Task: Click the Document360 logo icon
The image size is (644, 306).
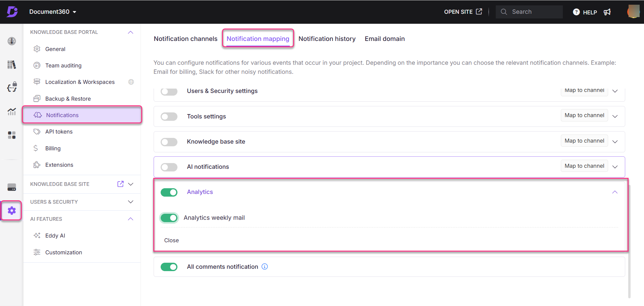Action: point(12,12)
